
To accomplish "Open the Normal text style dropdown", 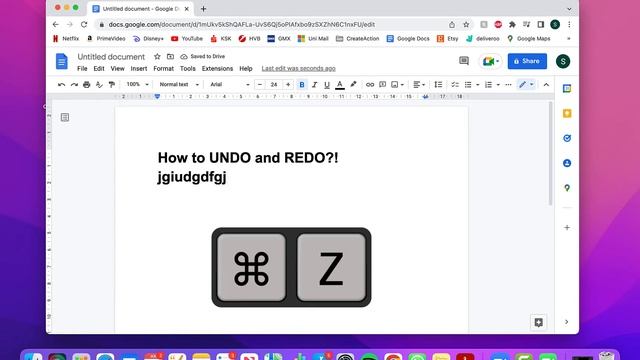I will click(179, 84).
